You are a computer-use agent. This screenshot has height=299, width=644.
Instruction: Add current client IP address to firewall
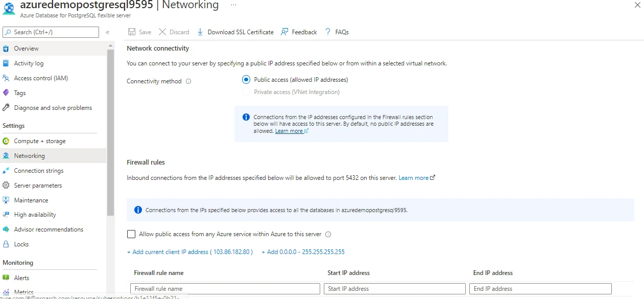coord(189,251)
